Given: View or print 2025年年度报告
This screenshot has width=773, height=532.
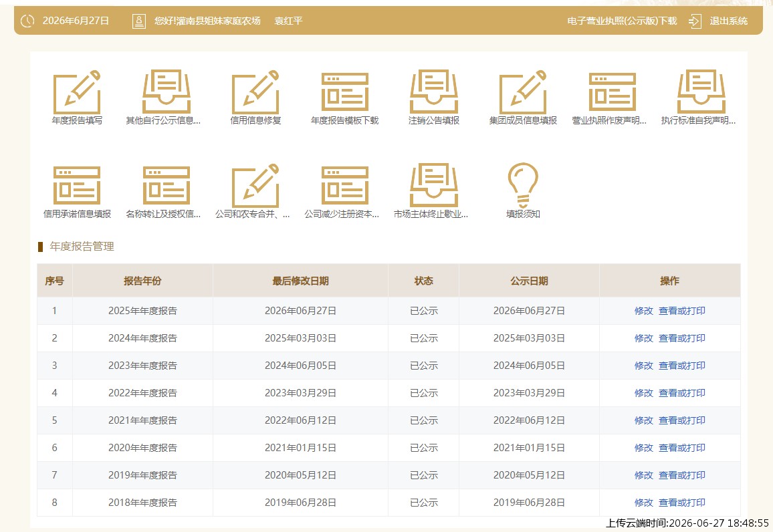Looking at the screenshot, I should pos(682,311).
